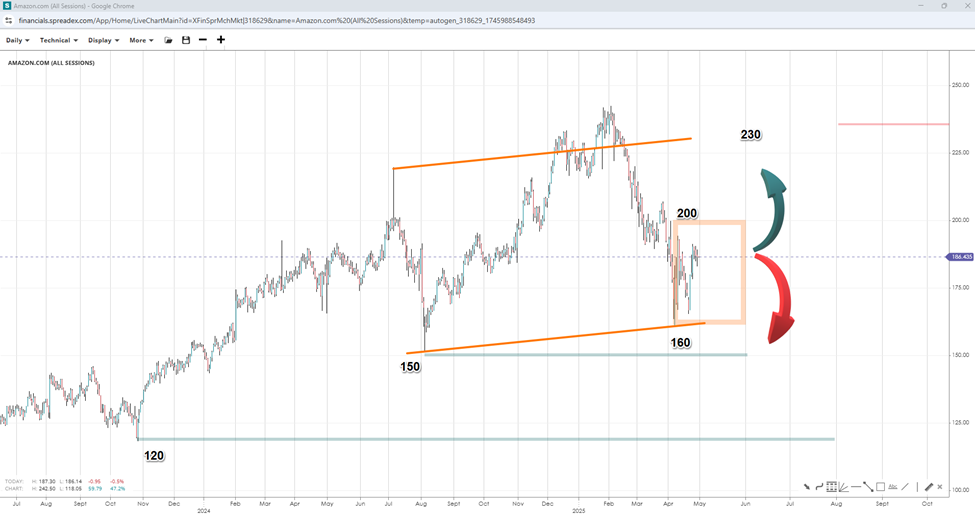The width and height of the screenshot is (975, 519).
Task: Open the More menu
Action: [x=141, y=40]
